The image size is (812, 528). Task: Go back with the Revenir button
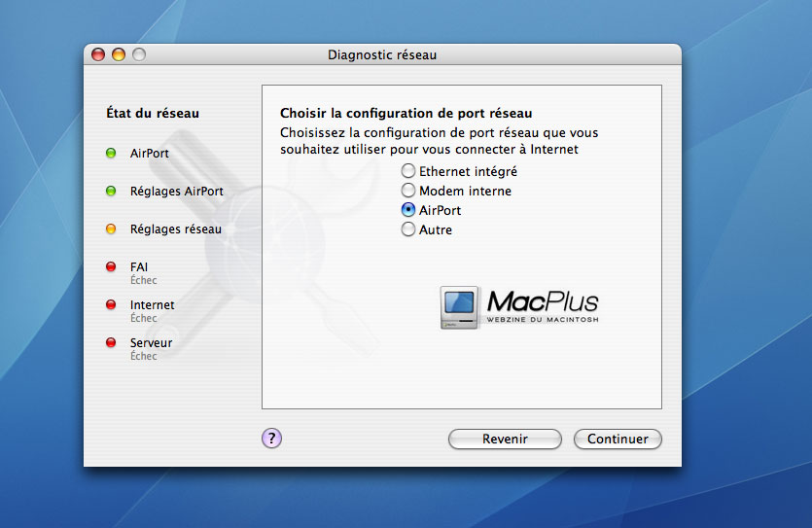point(505,439)
